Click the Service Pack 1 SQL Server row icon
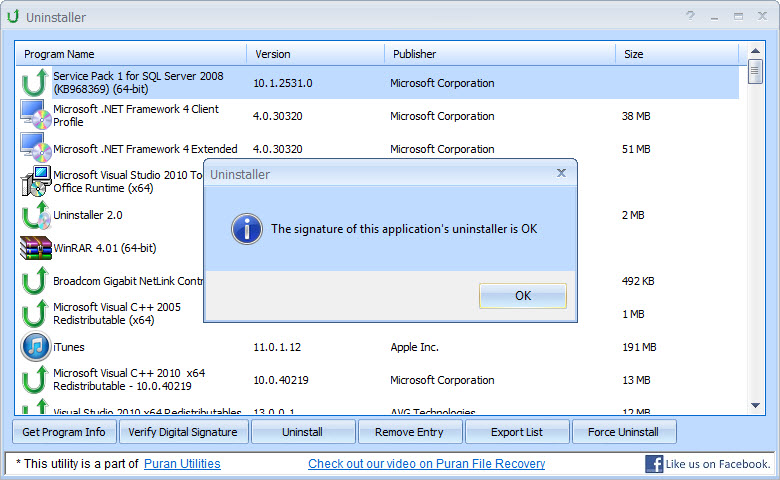780x480 pixels. pos(35,83)
